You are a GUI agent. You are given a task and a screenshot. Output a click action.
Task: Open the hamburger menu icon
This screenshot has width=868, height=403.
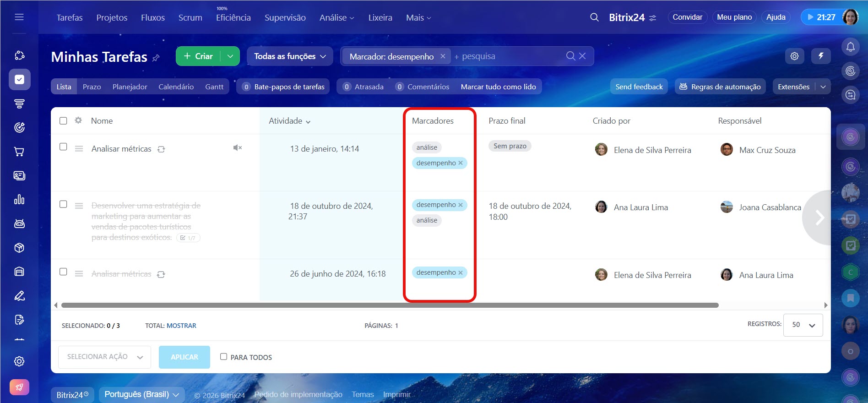[x=19, y=17]
